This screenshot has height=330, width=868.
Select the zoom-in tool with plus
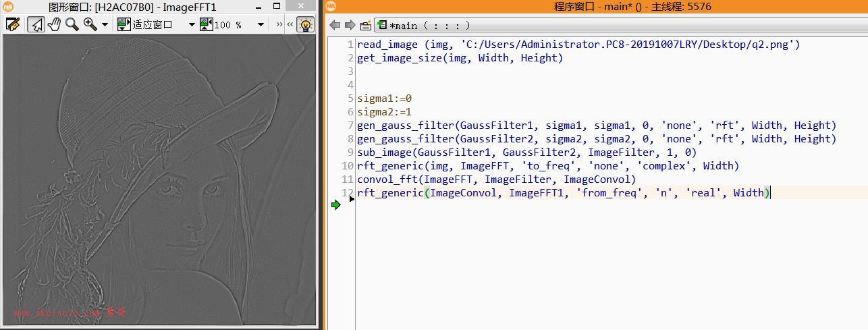90,24
